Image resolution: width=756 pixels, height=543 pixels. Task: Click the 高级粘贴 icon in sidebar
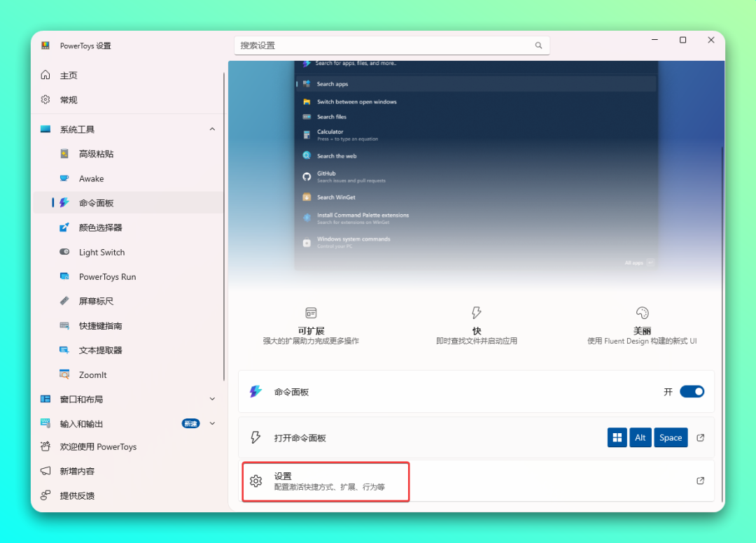pyautogui.click(x=64, y=154)
